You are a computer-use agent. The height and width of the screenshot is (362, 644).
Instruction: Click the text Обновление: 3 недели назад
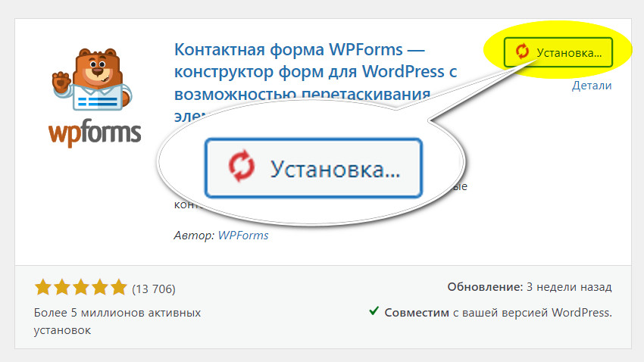point(530,287)
